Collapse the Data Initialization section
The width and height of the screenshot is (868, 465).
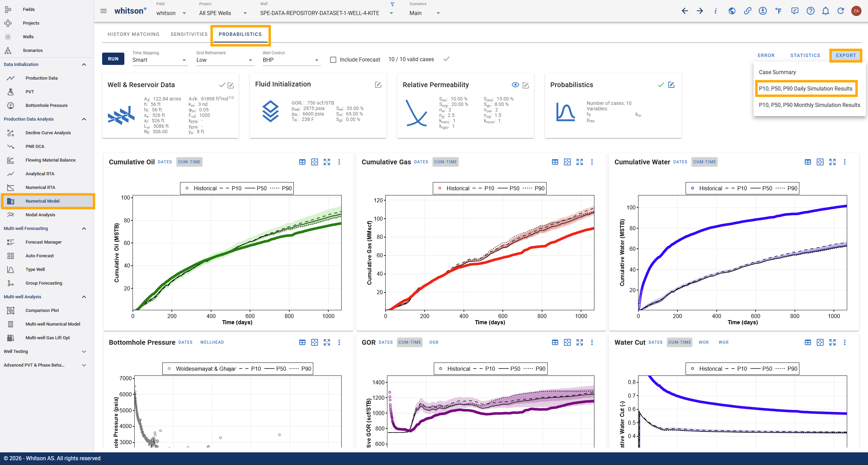(84, 65)
